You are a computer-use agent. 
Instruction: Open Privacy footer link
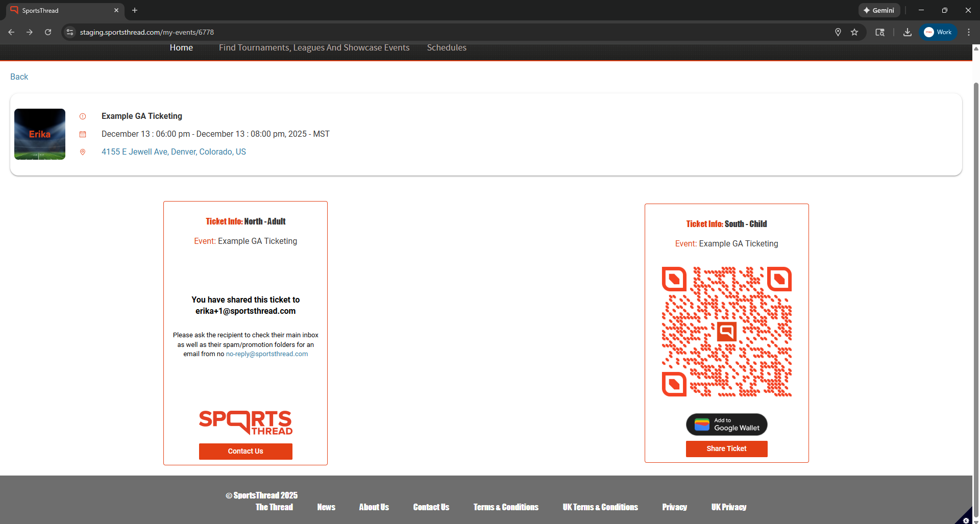[675, 507]
